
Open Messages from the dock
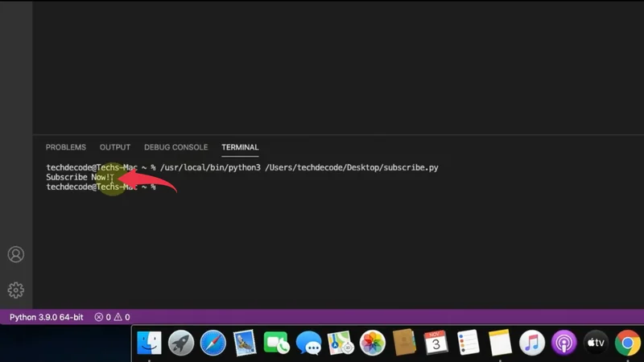(x=308, y=343)
